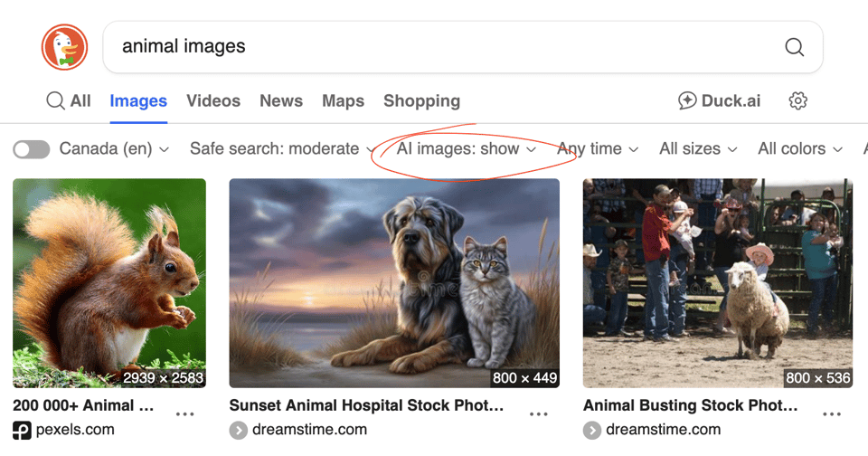Open the All colors filter dropdown
868x456 pixels.
(800, 149)
